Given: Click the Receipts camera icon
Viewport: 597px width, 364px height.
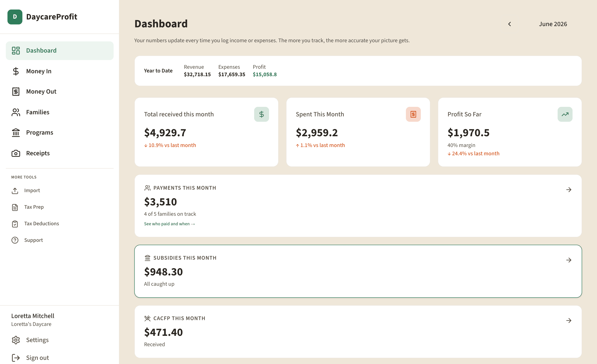Looking at the screenshot, I should click(x=16, y=153).
